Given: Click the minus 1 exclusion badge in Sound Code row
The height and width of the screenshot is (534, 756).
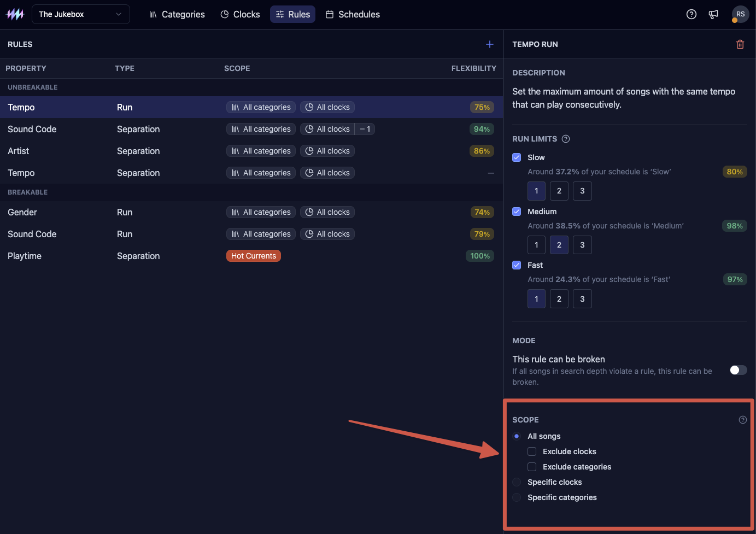Looking at the screenshot, I should point(365,129).
